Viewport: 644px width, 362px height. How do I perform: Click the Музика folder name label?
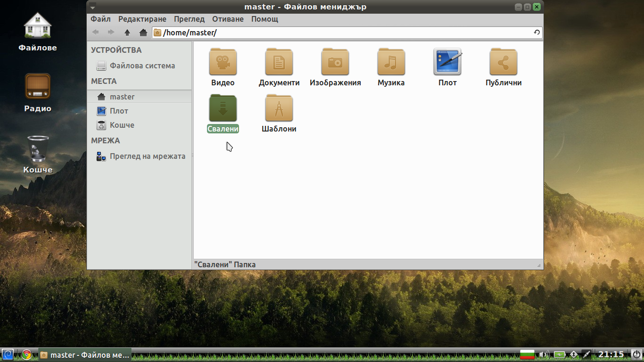point(391,82)
